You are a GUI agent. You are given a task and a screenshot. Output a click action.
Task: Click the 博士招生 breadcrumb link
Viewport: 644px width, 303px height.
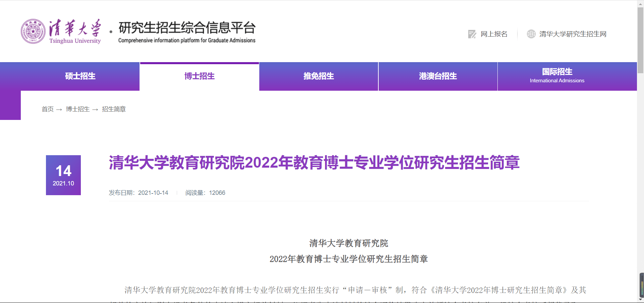[x=77, y=109]
